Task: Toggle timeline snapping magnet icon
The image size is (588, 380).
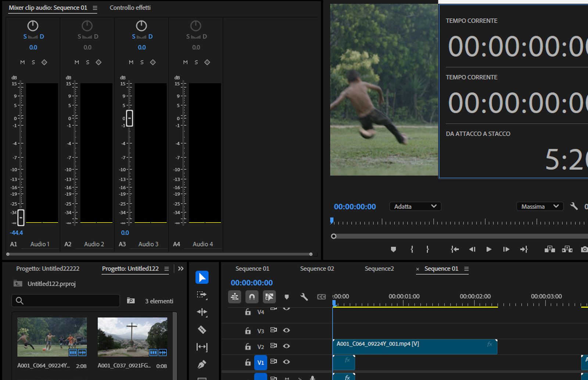Action: (252, 296)
